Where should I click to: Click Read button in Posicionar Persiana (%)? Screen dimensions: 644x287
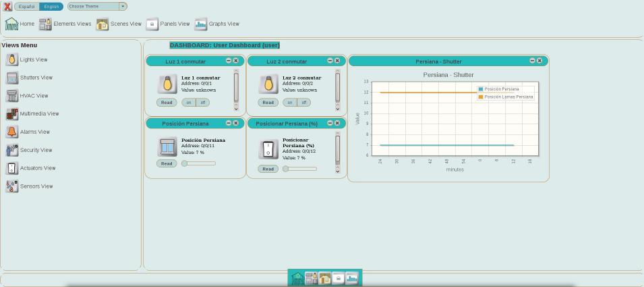click(268, 169)
